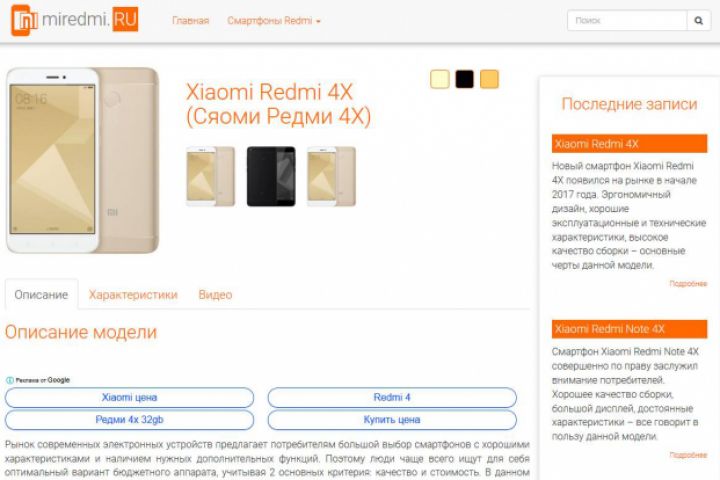
Task: Select the Описание tab
Action: pyautogui.click(x=41, y=294)
